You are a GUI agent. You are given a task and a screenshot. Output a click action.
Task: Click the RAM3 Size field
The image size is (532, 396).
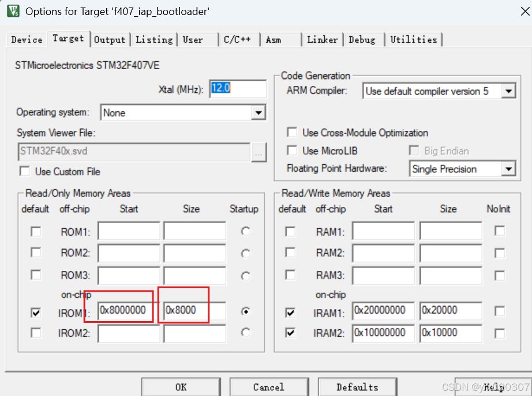coord(451,276)
